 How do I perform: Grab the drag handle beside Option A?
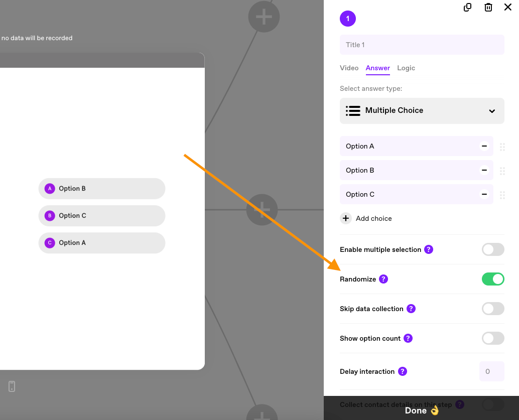tap(502, 147)
